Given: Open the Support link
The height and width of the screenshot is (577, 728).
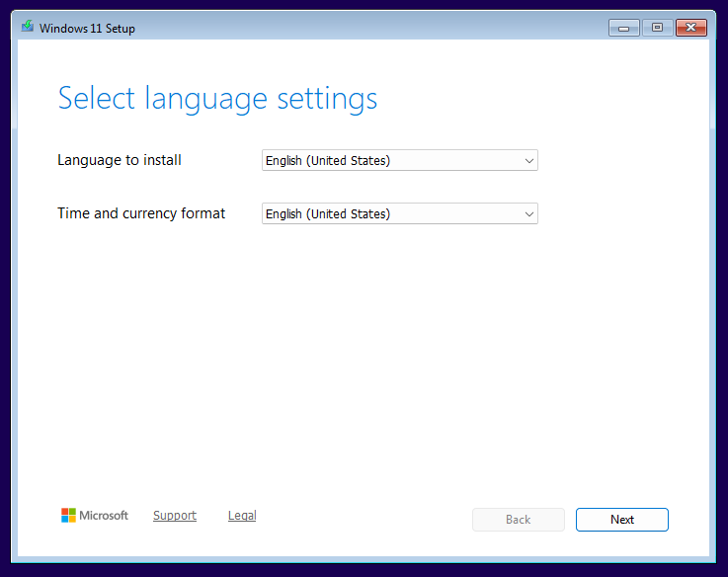Looking at the screenshot, I should coord(175,516).
